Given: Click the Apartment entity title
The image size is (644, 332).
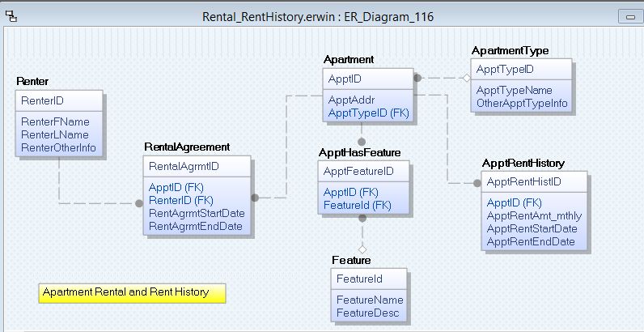Looking at the screenshot, I should pos(348,60).
